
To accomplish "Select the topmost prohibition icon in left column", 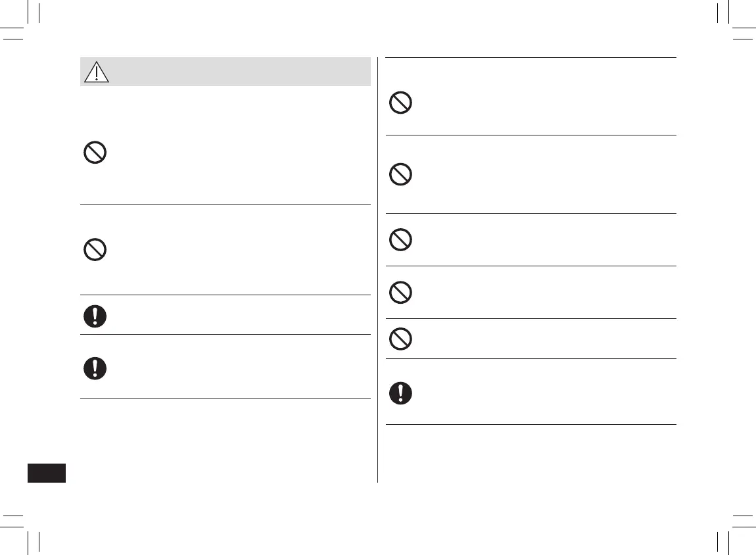I will (x=95, y=153).
